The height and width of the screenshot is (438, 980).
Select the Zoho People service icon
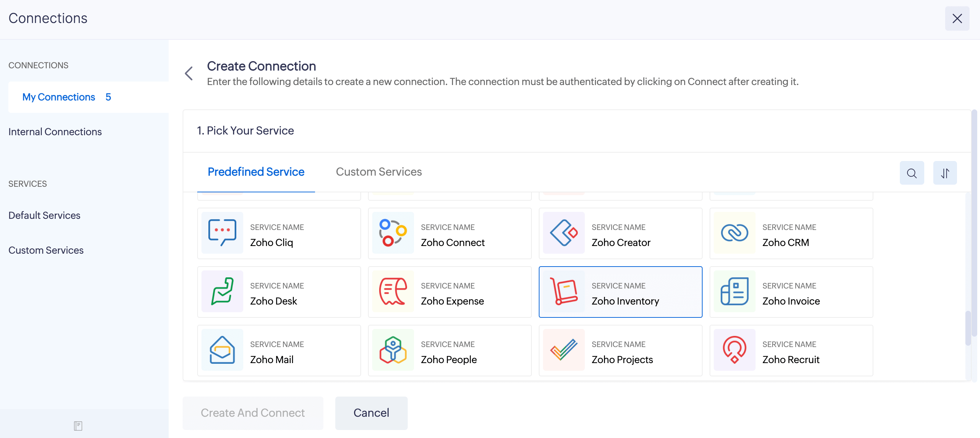[x=393, y=350]
